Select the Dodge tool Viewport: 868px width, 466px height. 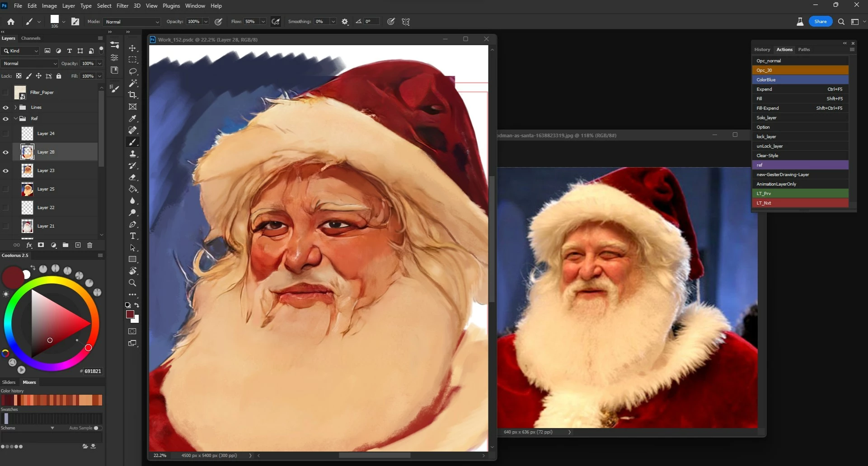pos(132,213)
